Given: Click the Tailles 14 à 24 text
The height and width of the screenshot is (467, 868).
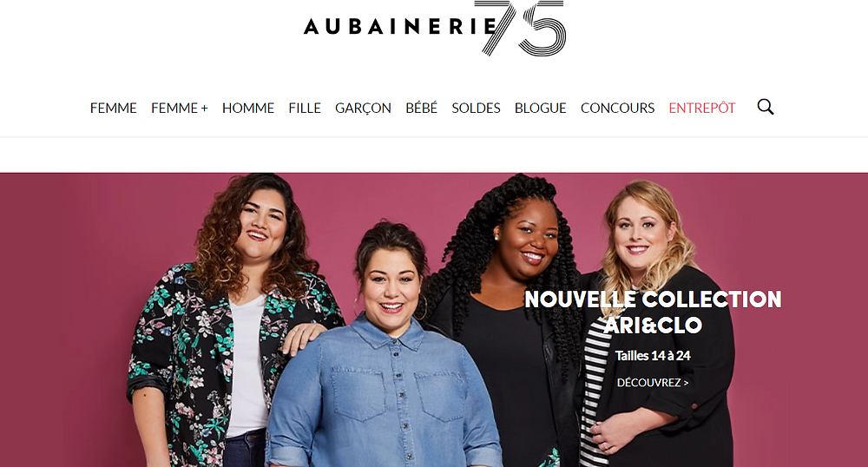Looking at the screenshot, I should click(653, 355).
